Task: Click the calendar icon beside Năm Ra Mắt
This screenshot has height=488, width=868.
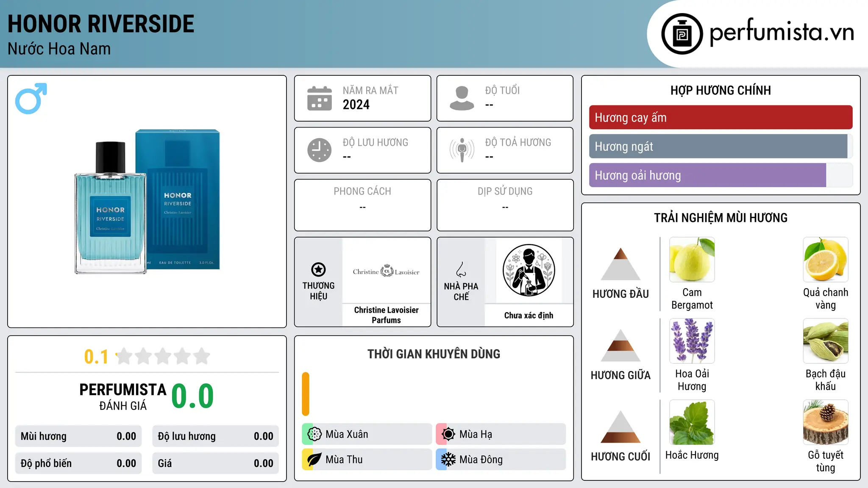Action: tap(320, 98)
